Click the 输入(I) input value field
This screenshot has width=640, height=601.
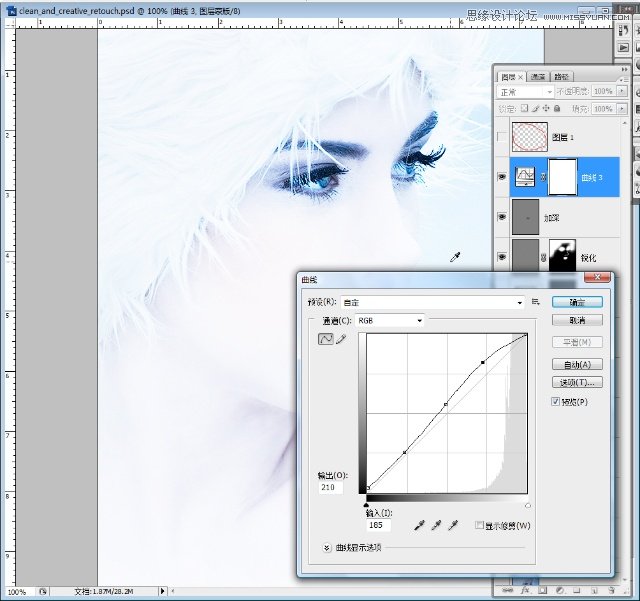coord(378,525)
